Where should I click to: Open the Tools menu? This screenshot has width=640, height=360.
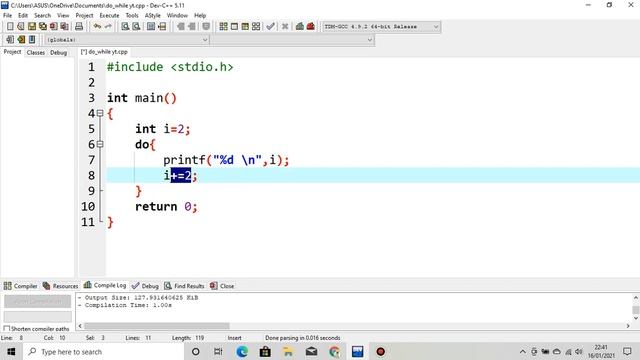[x=132, y=16]
